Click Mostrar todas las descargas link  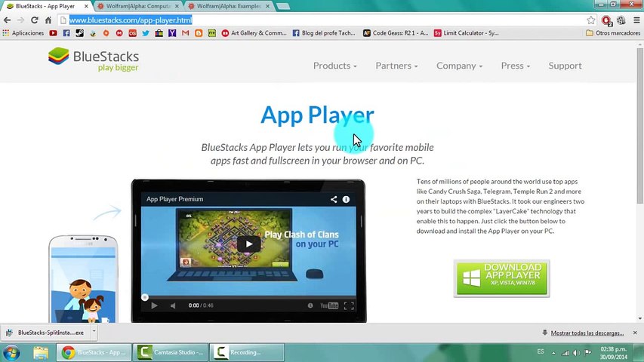tap(587, 333)
